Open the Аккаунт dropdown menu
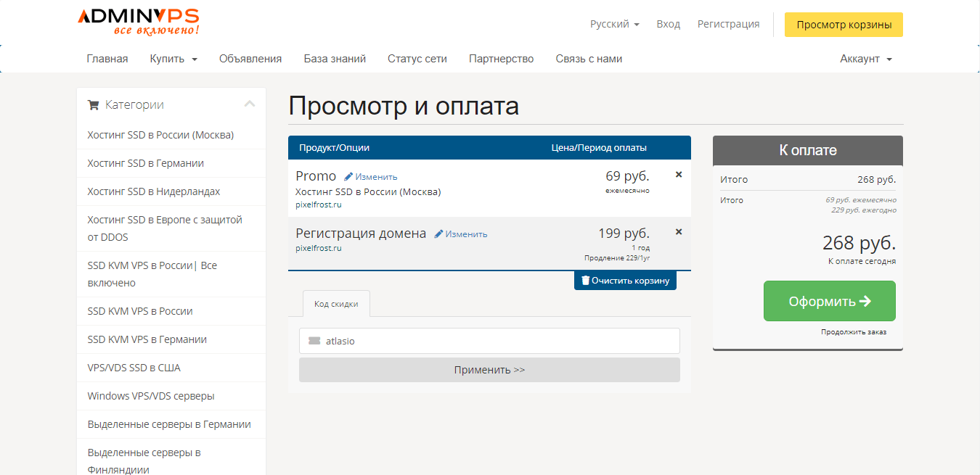Viewport: 980px width, 475px height. pos(865,59)
